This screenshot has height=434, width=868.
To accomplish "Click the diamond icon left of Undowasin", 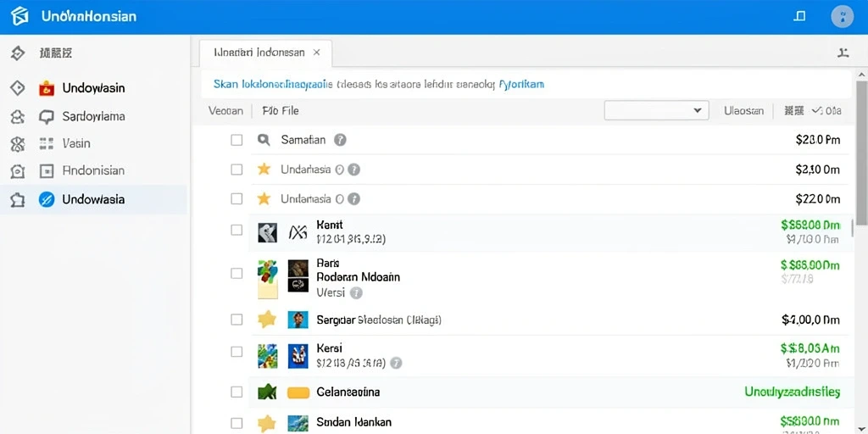I will pos(18,88).
